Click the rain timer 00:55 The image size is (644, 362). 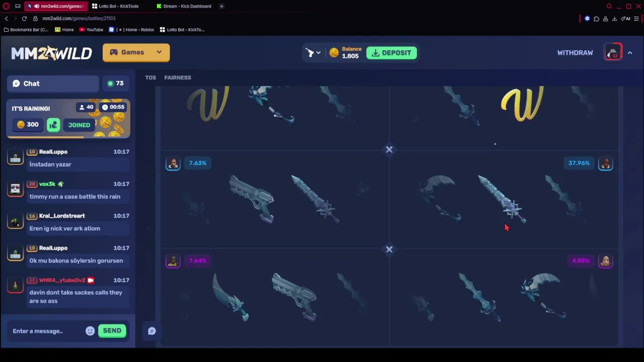coord(113,107)
